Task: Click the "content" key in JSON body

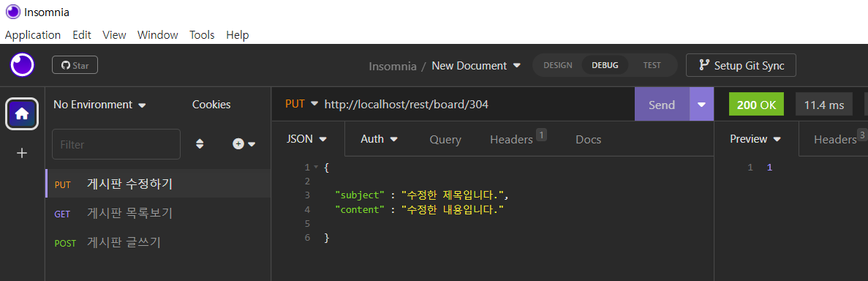Action: [x=360, y=209]
